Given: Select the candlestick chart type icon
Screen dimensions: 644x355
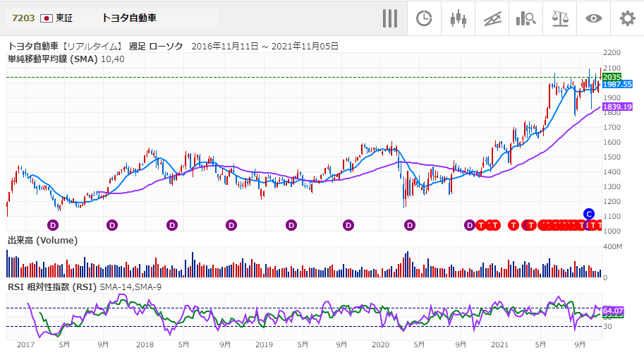Looking at the screenshot, I should [458, 18].
